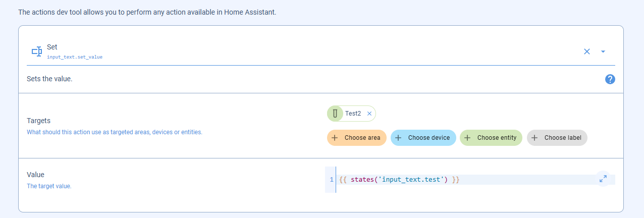Click the Targets description text
This screenshot has width=644, height=218.
coord(115,132)
